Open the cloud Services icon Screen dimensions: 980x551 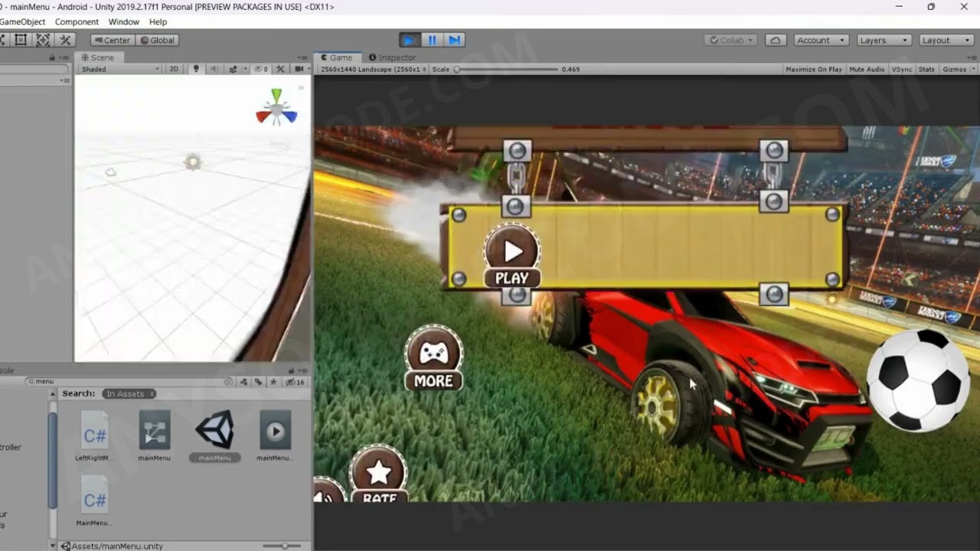click(x=776, y=40)
